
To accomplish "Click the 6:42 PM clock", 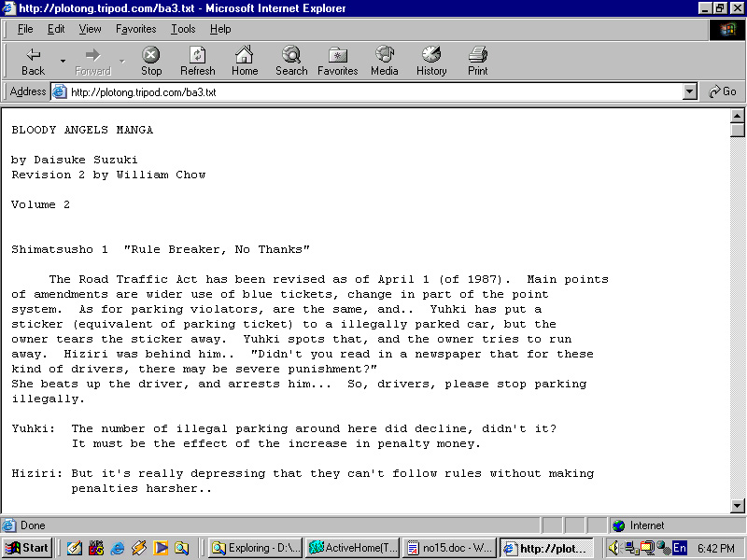I will (x=715, y=548).
